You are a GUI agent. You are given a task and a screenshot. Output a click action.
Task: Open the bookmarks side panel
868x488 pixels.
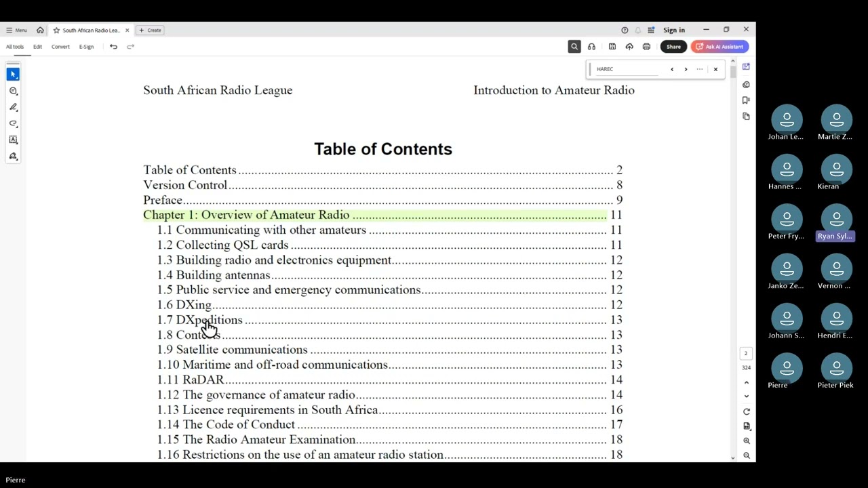pyautogui.click(x=746, y=100)
